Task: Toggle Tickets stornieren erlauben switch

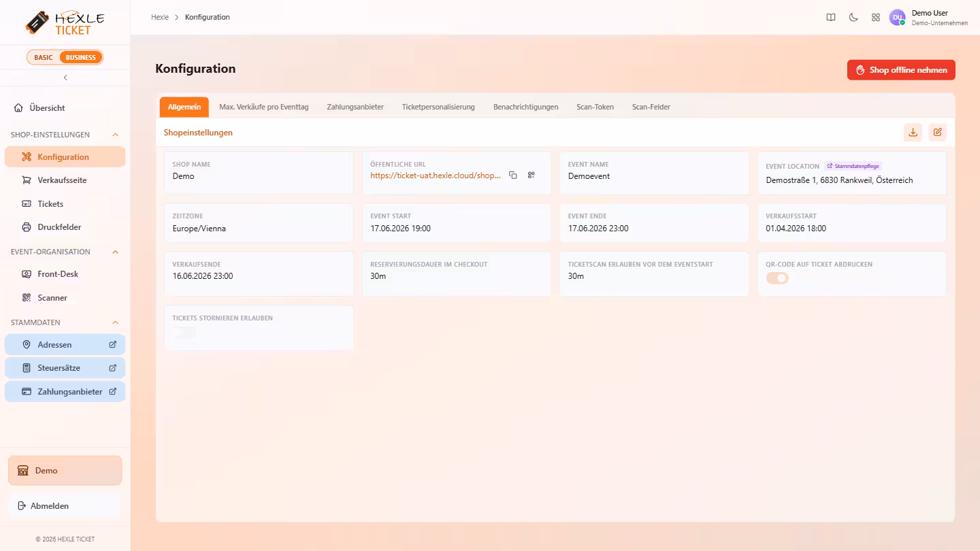Action: coord(184,332)
